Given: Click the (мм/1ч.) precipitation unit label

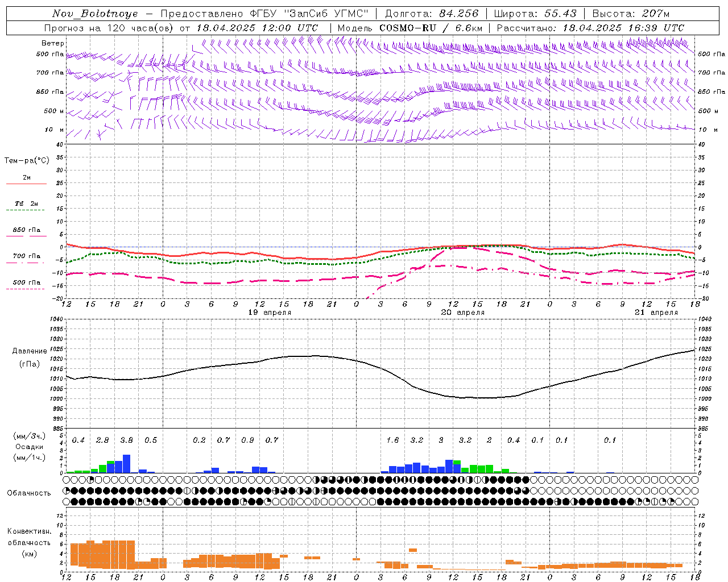Looking at the screenshot, I should (29, 458).
